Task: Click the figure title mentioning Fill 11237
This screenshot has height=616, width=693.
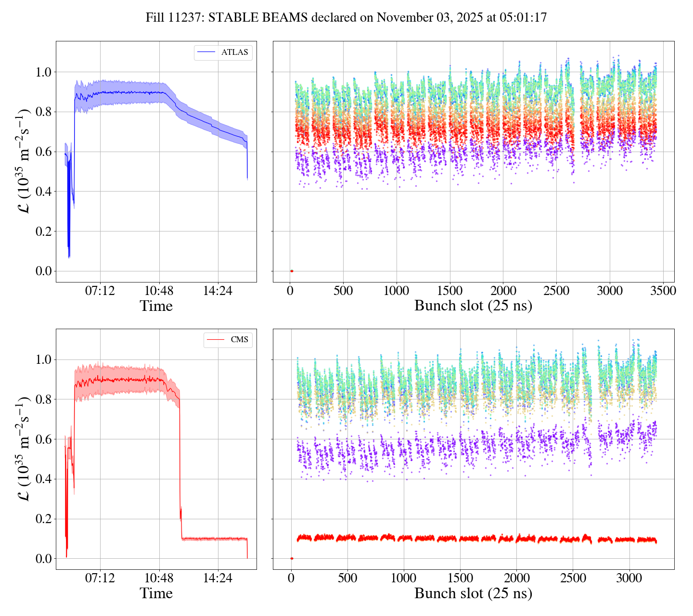Action: [x=346, y=18]
